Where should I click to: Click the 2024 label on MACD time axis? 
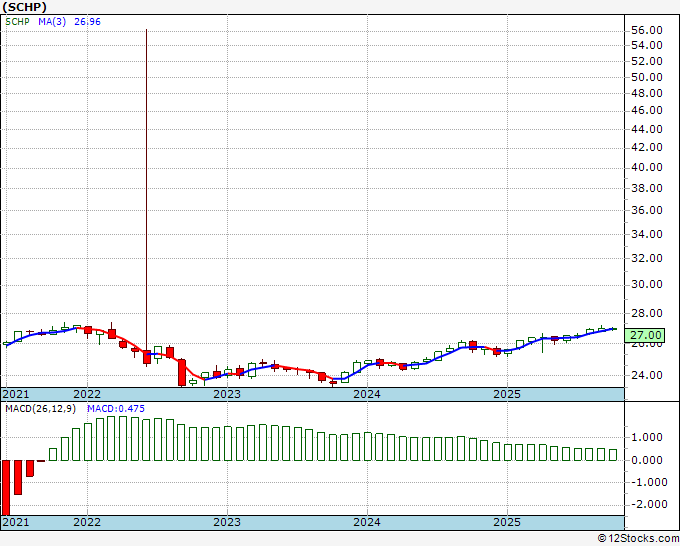[x=367, y=522]
